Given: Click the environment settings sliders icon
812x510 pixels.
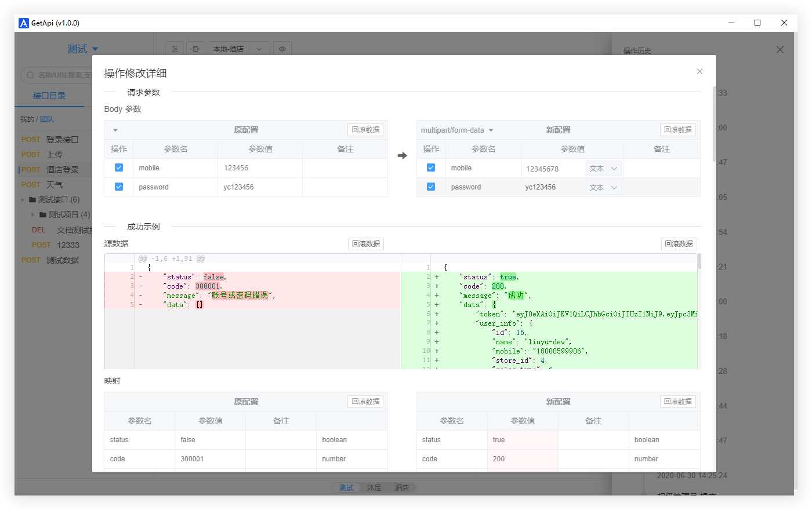Looking at the screenshot, I should (x=174, y=48).
